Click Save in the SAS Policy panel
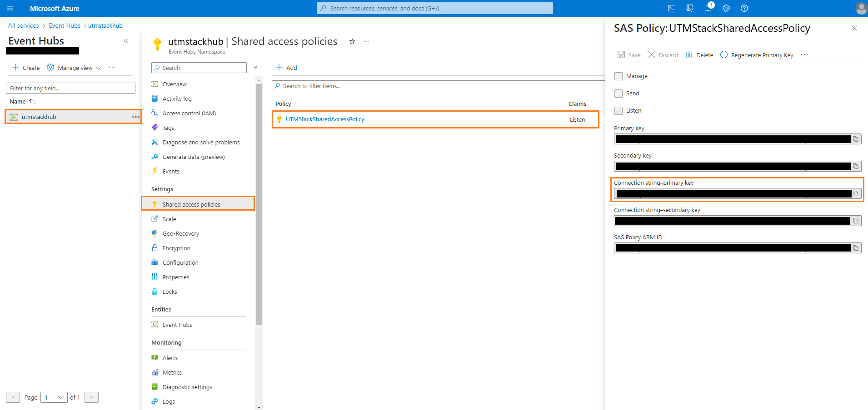This screenshot has width=868, height=410. click(x=629, y=55)
